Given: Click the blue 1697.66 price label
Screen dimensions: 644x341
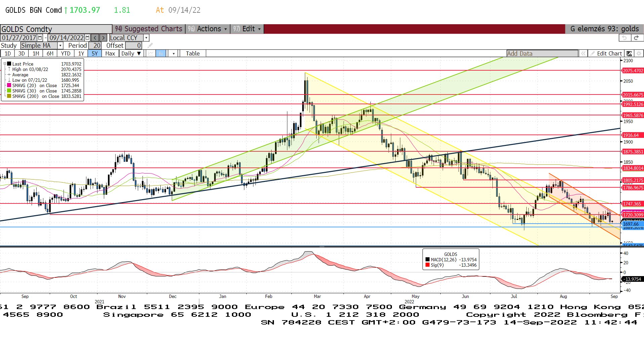Looking at the screenshot, I should tap(633, 224).
